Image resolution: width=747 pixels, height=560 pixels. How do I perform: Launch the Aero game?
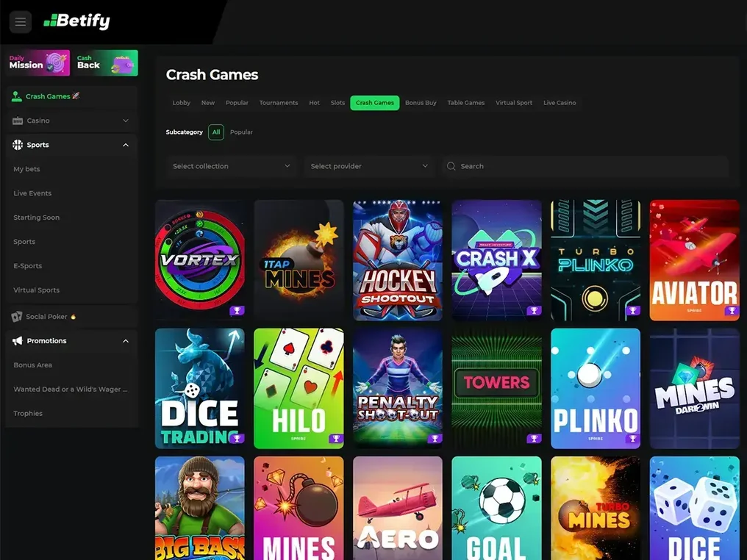click(398, 508)
